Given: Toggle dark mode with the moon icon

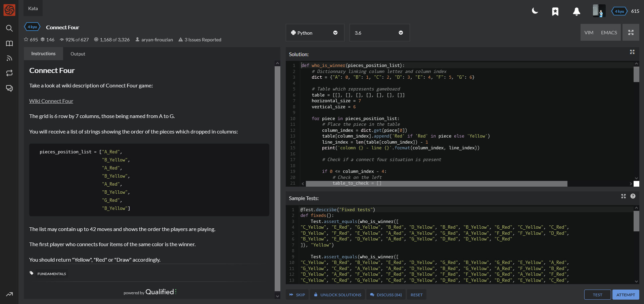Looking at the screenshot, I should coord(535,11).
